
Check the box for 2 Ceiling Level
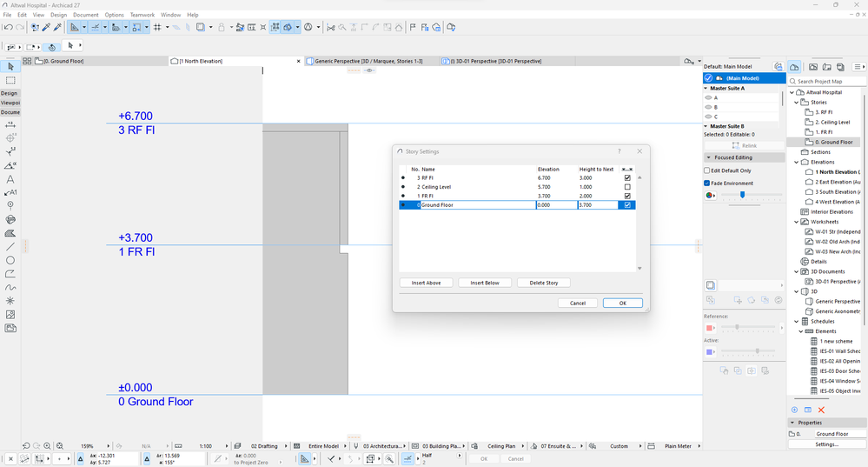[x=627, y=187]
